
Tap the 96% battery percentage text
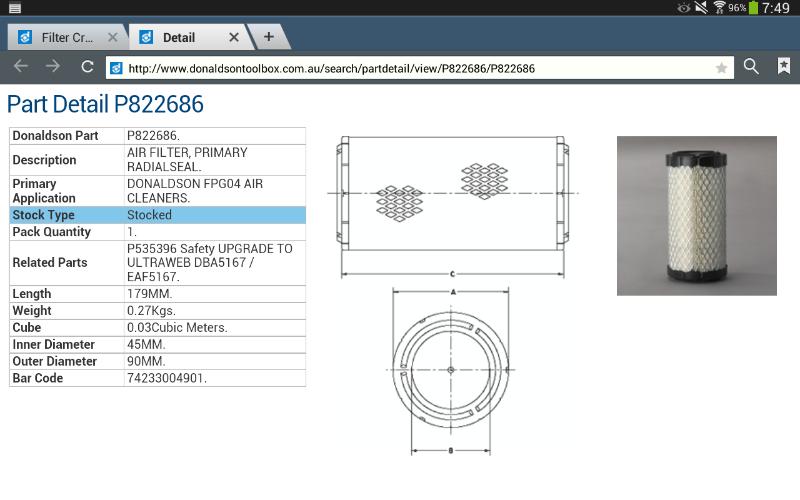tap(737, 8)
